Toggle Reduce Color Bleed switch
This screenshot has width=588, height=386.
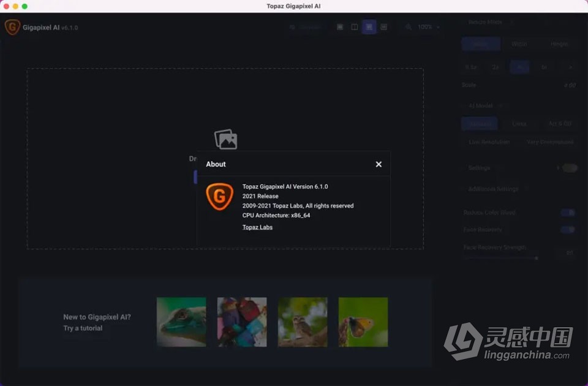pos(568,213)
